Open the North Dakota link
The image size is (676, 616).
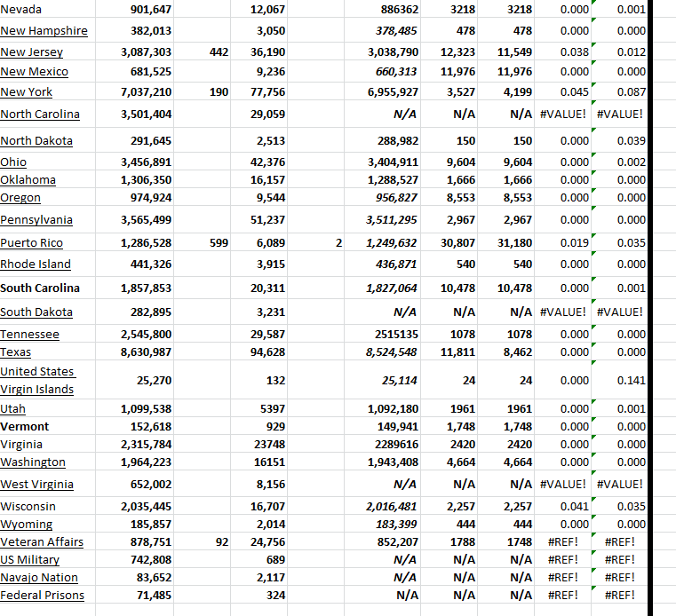tap(36, 140)
